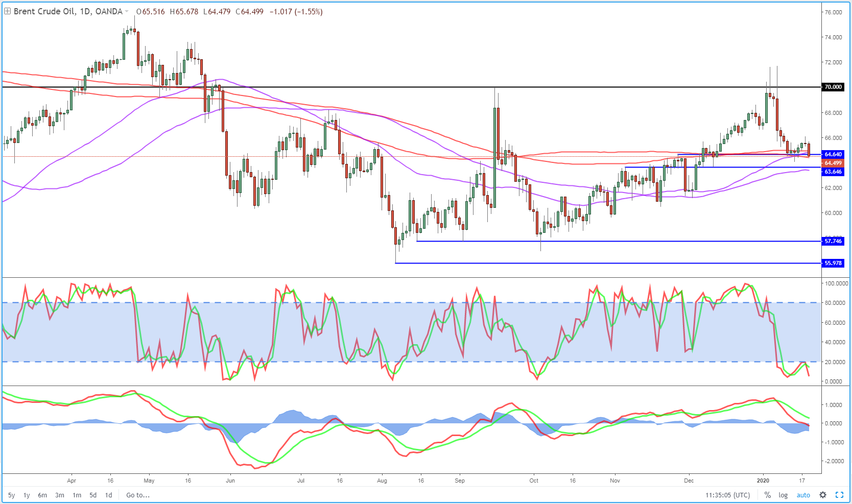
Task: Click the Oct label on time axis
Action: [534, 481]
